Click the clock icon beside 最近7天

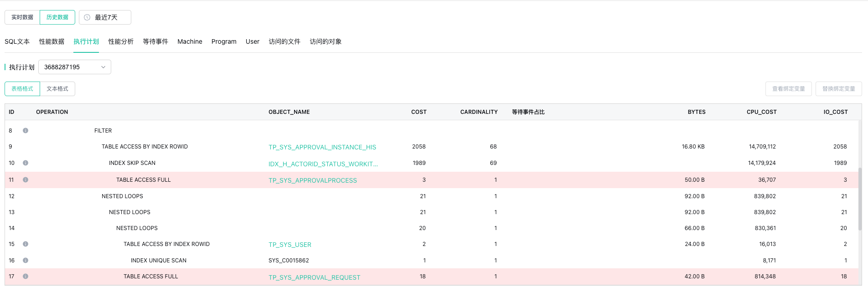pyautogui.click(x=87, y=17)
